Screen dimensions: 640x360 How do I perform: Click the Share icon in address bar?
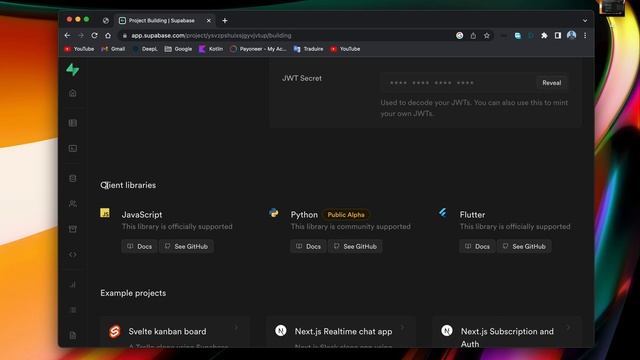473,36
